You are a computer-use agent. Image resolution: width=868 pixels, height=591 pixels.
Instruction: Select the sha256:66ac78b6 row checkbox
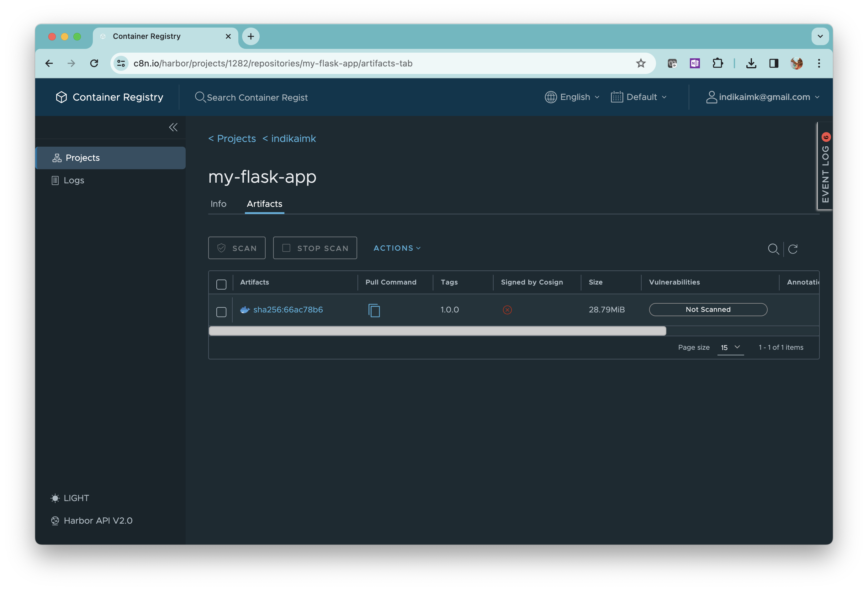[x=221, y=312]
